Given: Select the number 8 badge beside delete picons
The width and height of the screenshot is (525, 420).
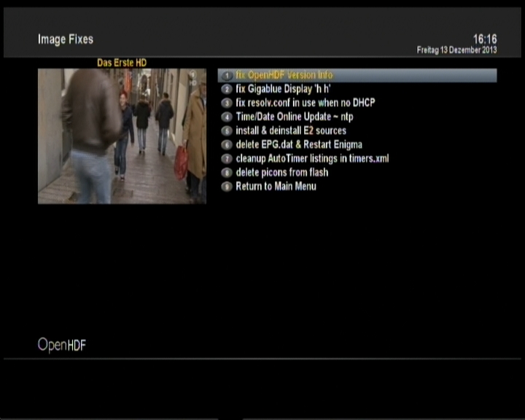Looking at the screenshot, I should click(227, 173).
